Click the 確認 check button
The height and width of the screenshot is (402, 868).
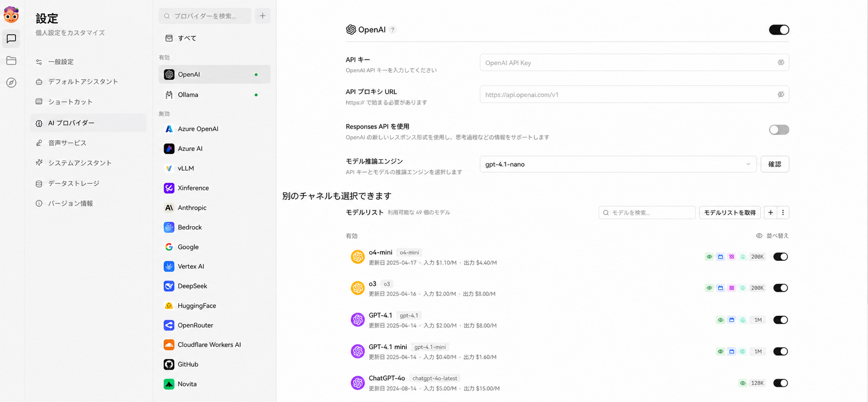pyautogui.click(x=775, y=164)
